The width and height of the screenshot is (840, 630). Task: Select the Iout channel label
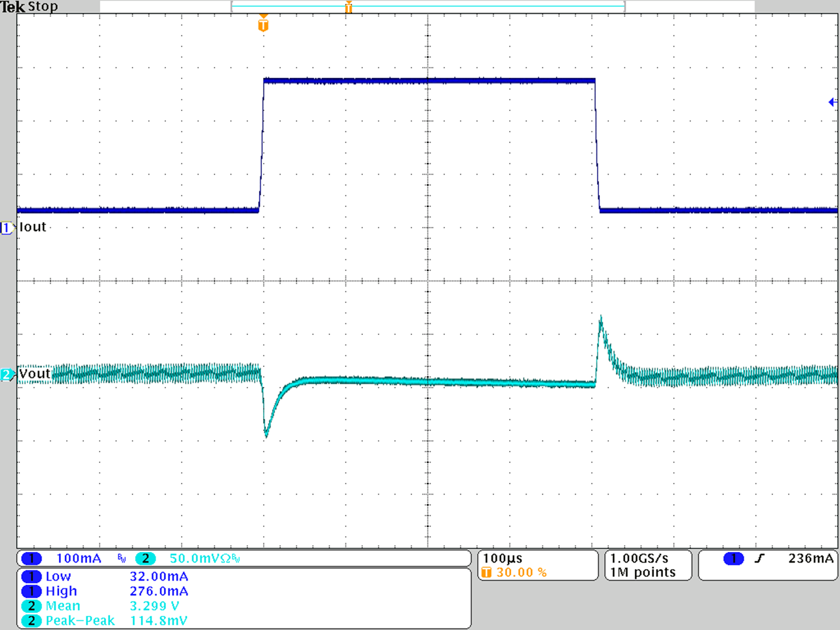tap(33, 227)
